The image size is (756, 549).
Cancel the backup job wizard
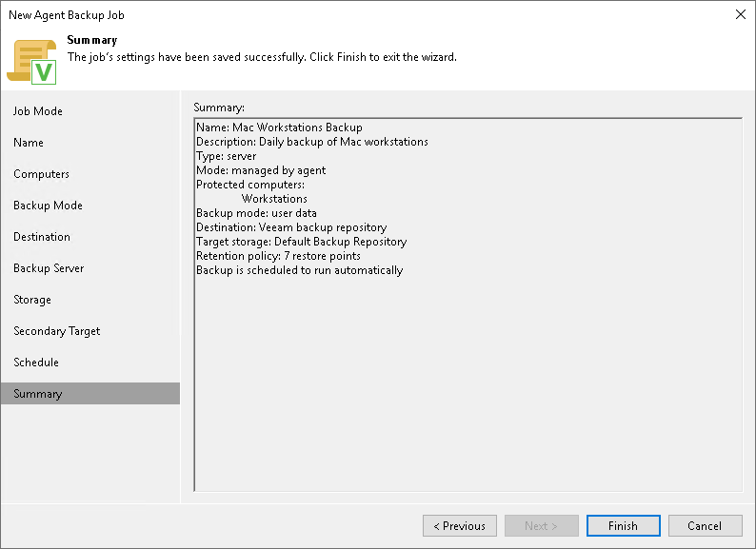coord(705,525)
